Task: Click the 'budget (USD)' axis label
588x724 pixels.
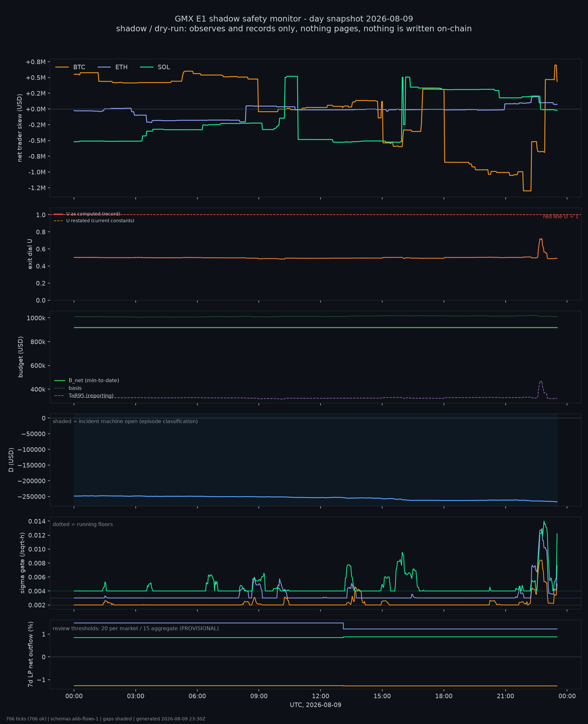Action: coord(21,357)
